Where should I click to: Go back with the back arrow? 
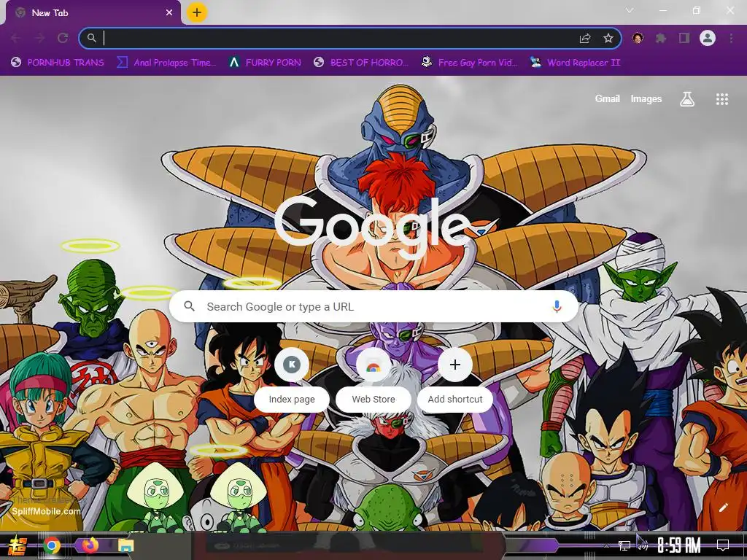click(x=15, y=38)
